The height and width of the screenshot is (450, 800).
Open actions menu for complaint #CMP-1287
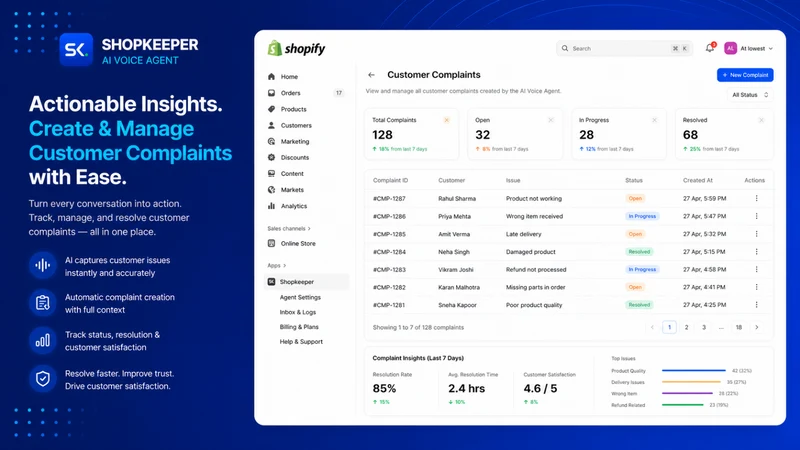(757, 198)
